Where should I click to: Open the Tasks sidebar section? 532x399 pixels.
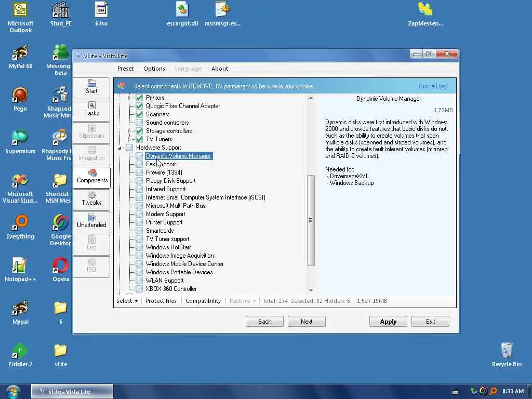pyautogui.click(x=91, y=110)
